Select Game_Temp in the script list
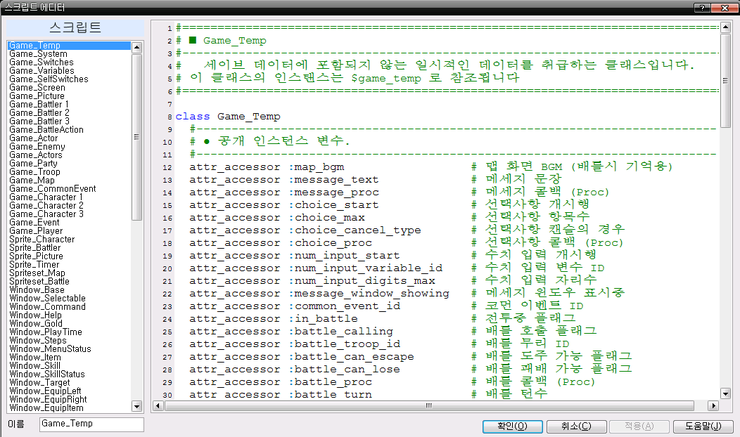This screenshot has height=437, width=740. tap(69, 46)
